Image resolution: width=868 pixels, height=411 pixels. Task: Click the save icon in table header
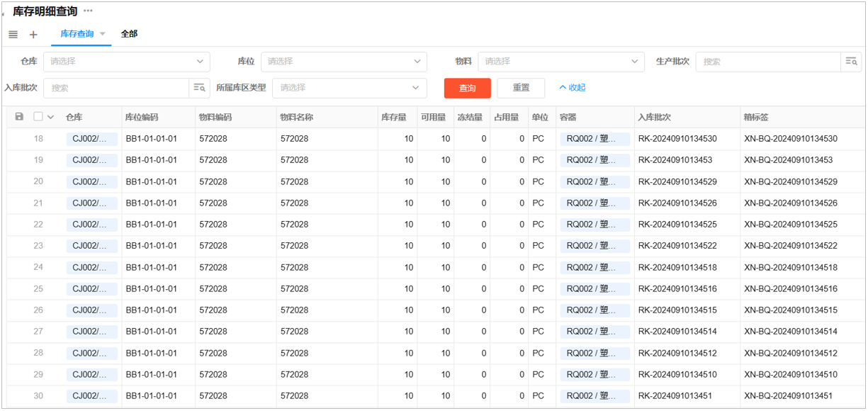click(x=19, y=117)
